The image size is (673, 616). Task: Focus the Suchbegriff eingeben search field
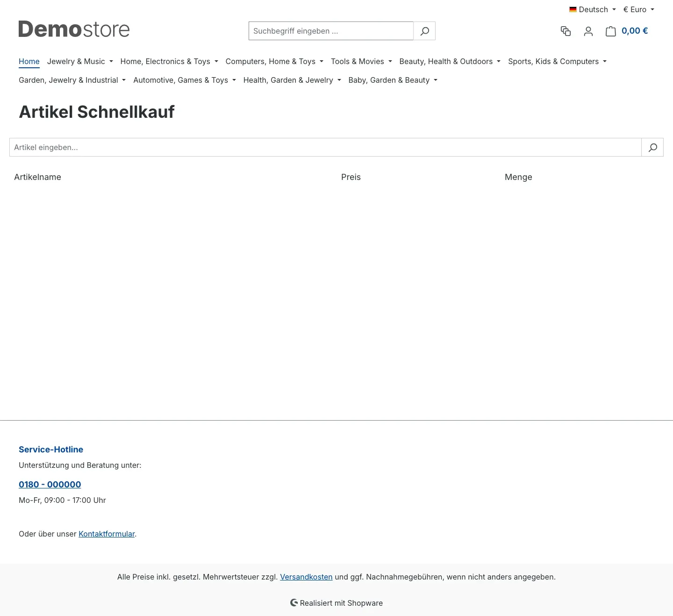(x=331, y=31)
